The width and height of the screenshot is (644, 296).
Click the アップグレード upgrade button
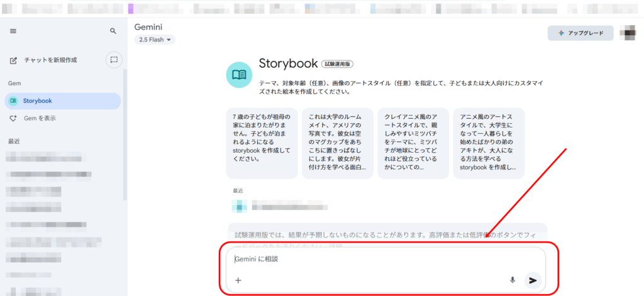[580, 33]
